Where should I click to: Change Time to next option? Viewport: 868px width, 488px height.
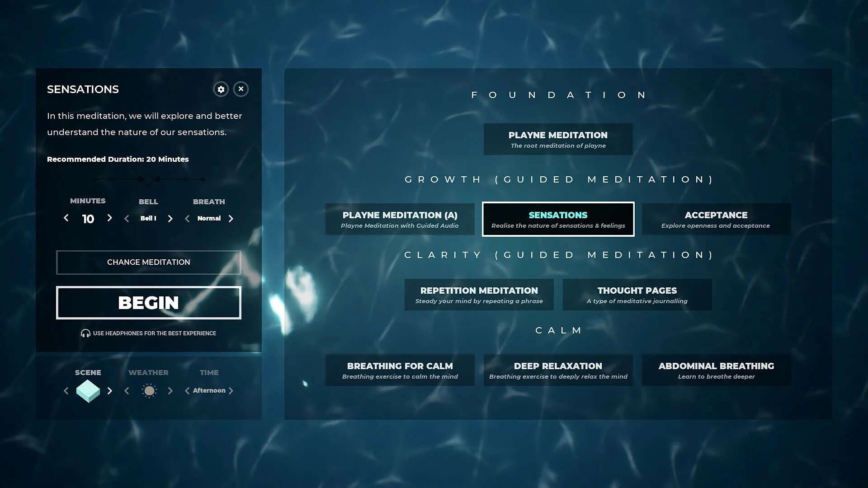[231, 390]
